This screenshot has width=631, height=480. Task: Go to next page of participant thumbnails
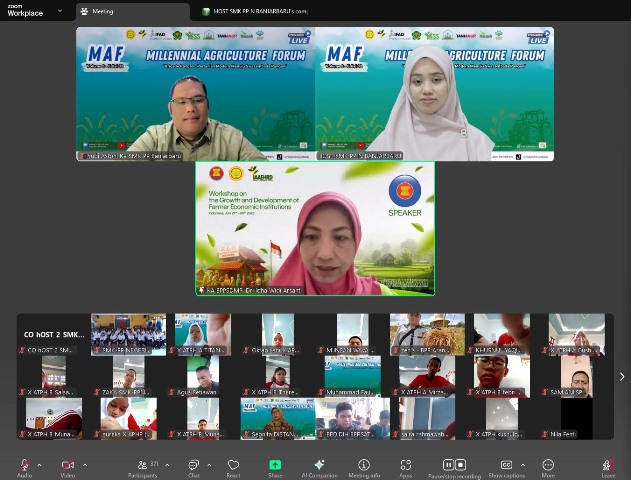click(x=622, y=376)
